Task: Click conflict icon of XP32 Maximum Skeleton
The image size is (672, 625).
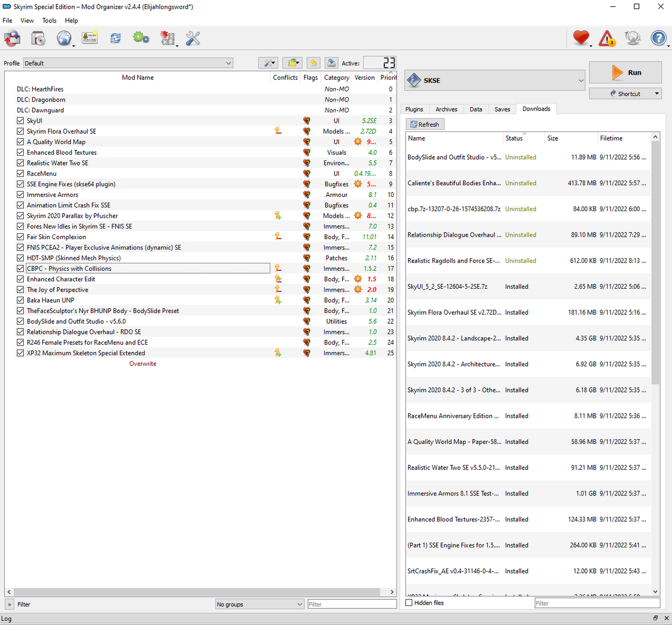Action: (x=278, y=353)
